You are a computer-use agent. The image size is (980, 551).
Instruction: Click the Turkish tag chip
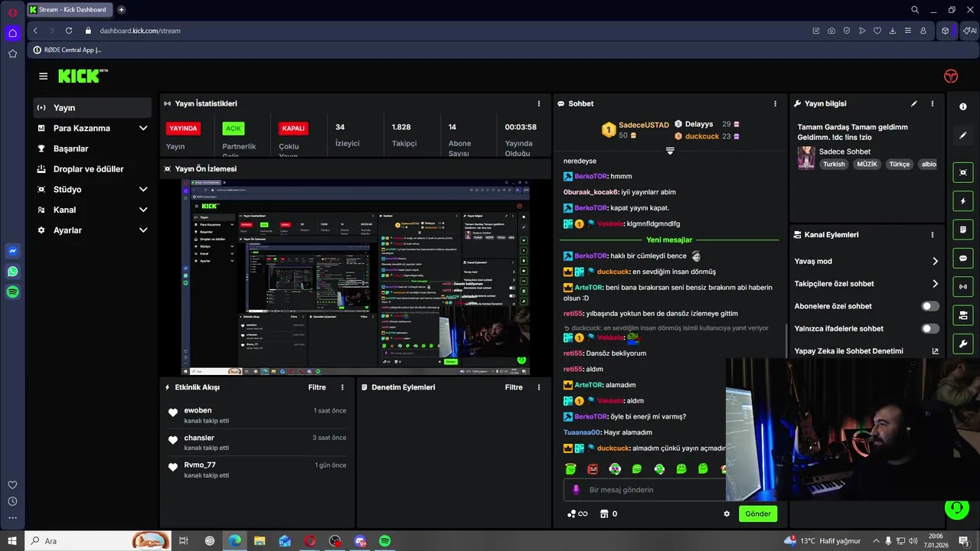[834, 164]
